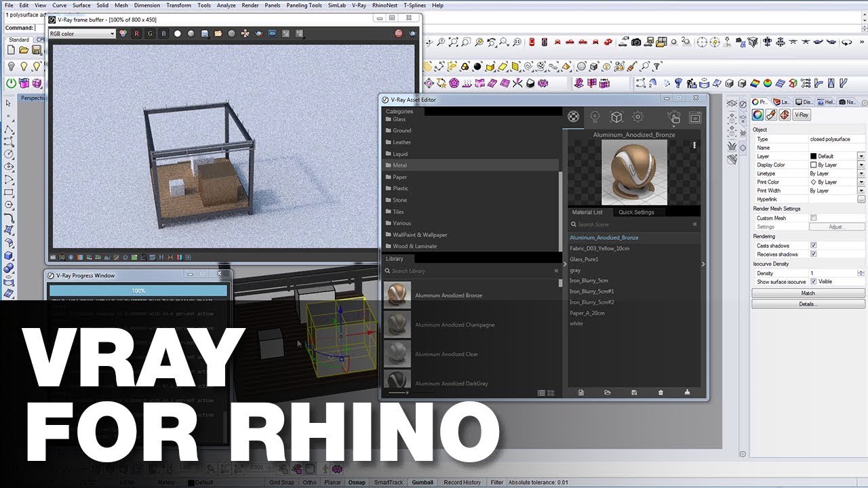This screenshot has width=868, height=488.
Task: Toggle Planar in status bar
Action: 332,483
